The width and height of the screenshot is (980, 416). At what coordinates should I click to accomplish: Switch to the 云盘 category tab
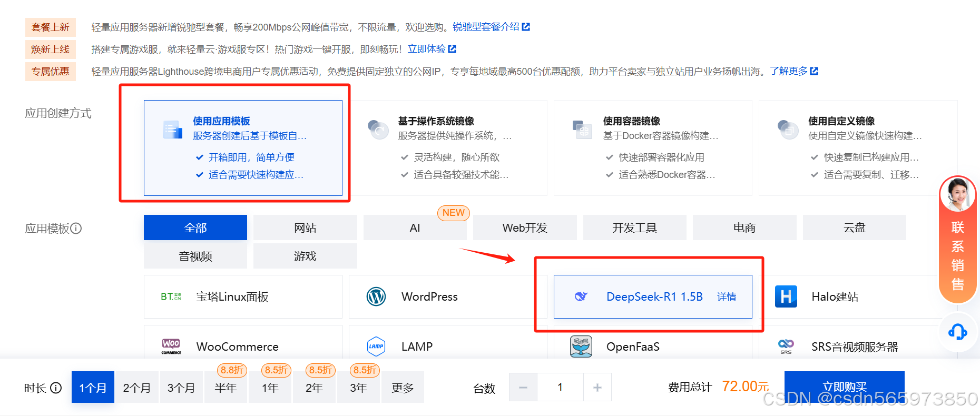[x=855, y=227]
